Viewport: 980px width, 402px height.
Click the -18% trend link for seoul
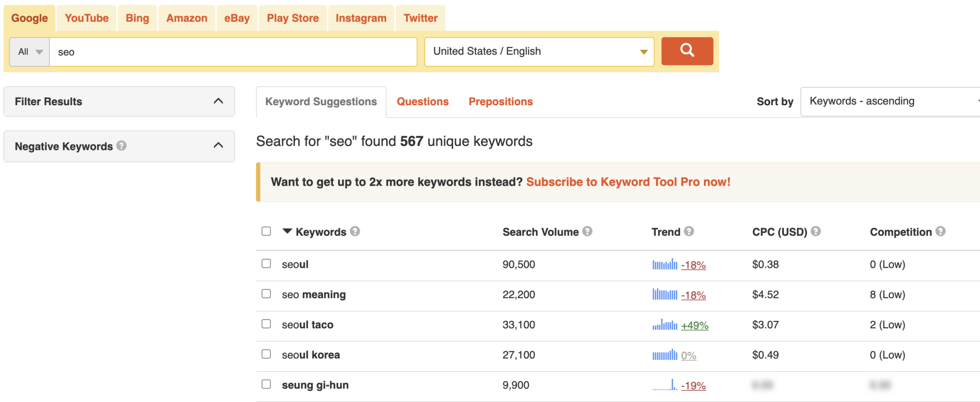(x=693, y=265)
